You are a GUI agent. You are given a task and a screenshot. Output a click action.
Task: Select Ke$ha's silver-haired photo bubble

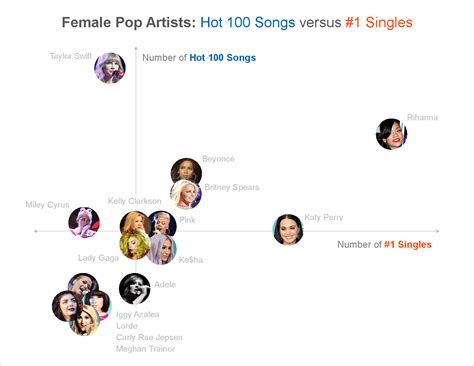point(163,249)
